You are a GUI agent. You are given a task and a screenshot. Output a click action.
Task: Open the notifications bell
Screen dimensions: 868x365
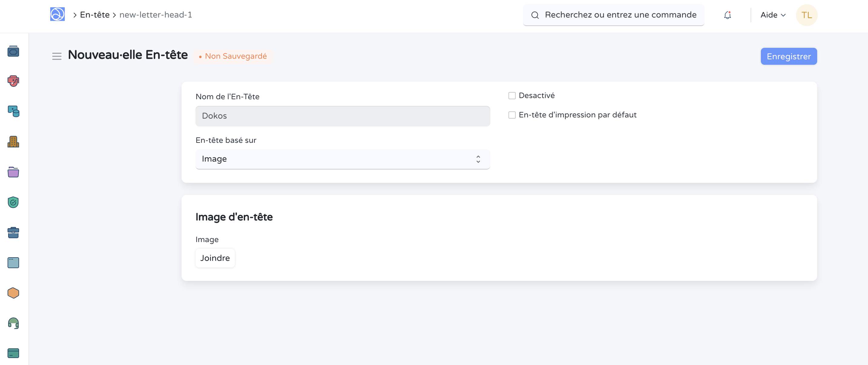(x=727, y=15)
